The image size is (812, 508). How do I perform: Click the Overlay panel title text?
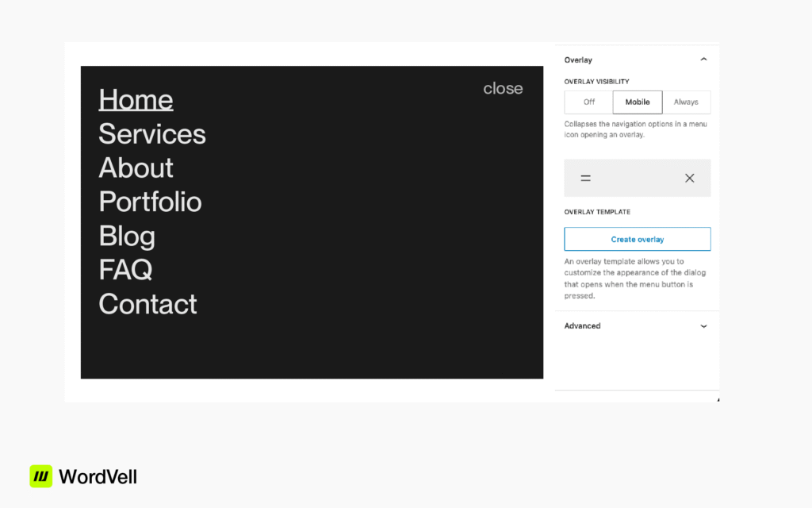click(578, 60)
